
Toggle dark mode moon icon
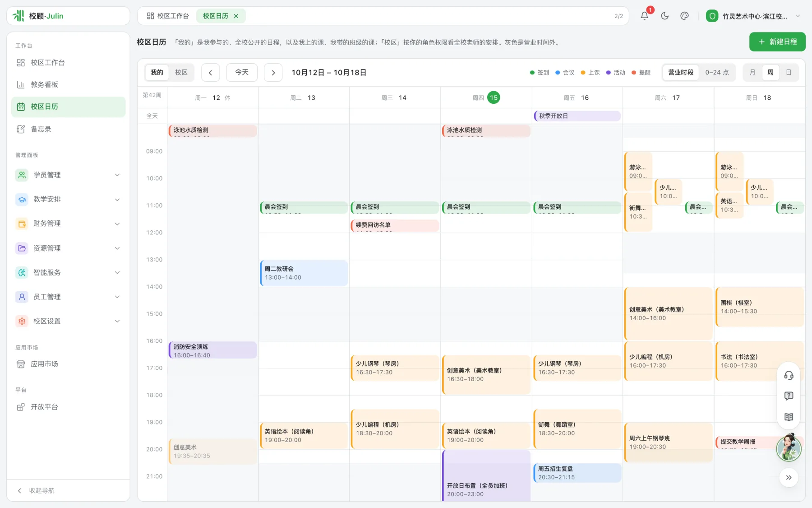coord(664,16)
